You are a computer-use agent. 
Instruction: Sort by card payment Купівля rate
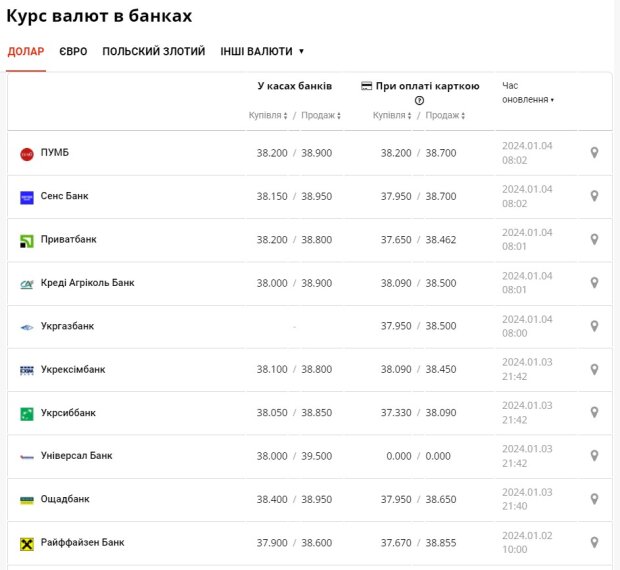pos(392,115)
